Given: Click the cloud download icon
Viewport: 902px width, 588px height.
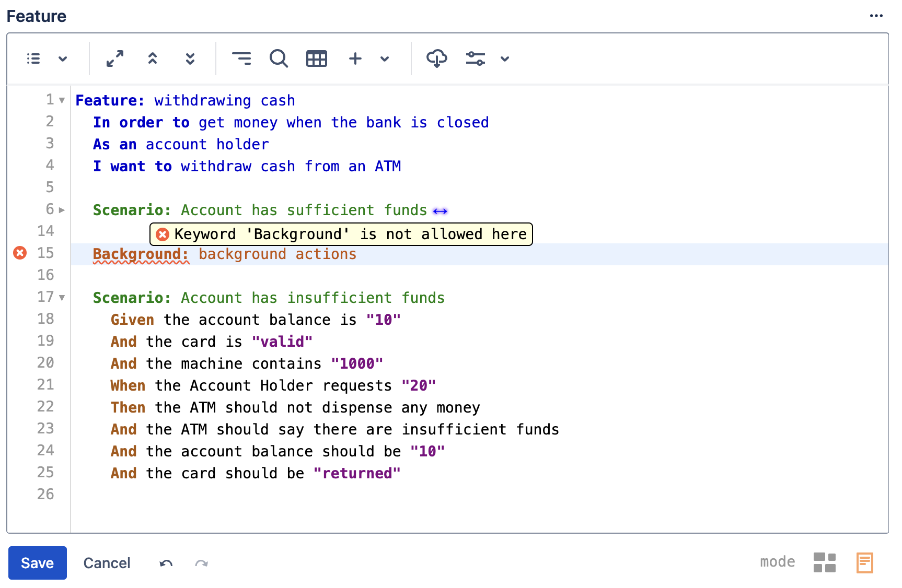Looking at the screenshot, I should (437, 58).
